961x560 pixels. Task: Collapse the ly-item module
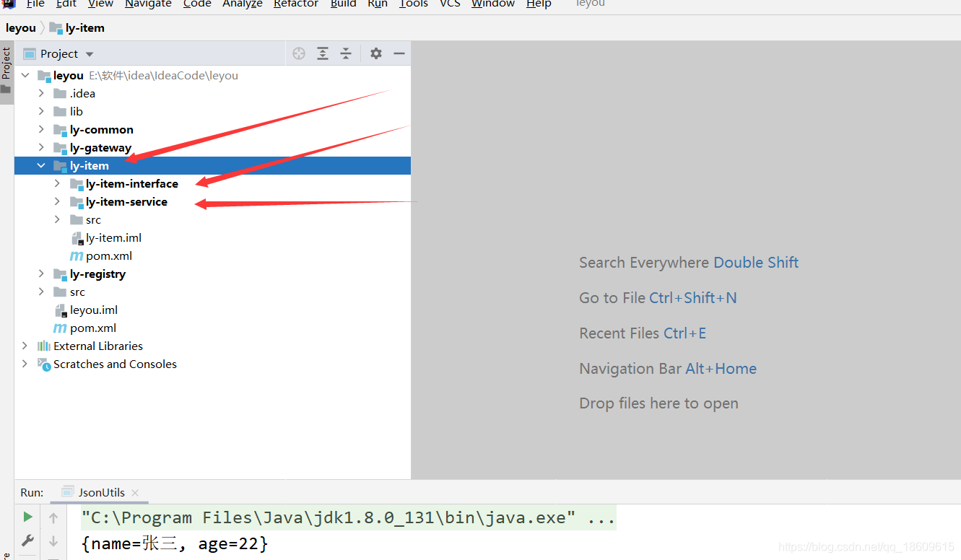point(41,165)
